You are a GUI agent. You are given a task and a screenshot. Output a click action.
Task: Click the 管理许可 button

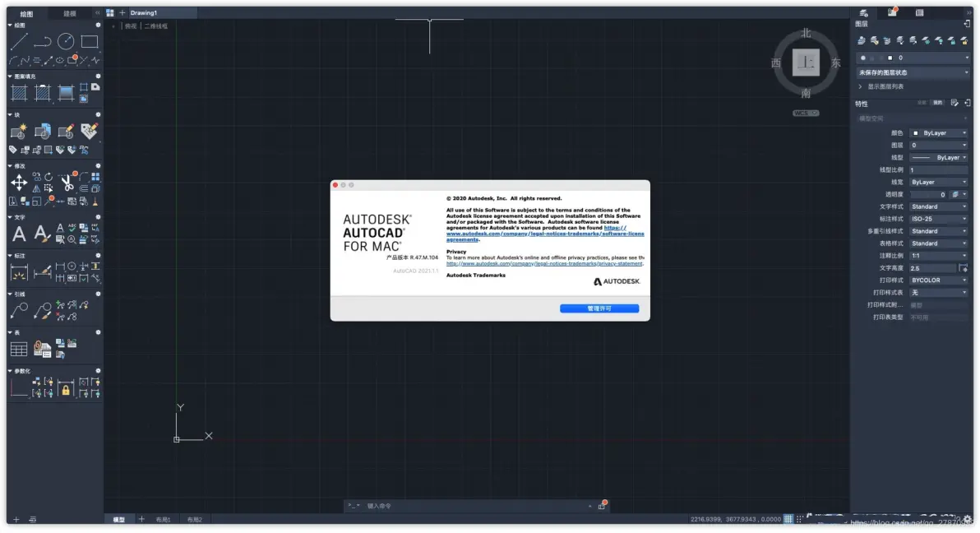click(x=599, y=308)
